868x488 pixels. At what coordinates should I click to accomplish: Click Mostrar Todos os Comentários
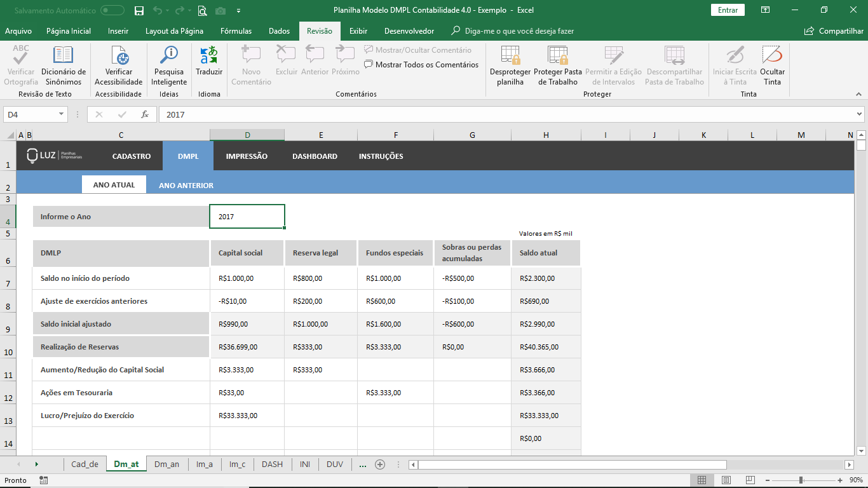(x=421, y=64)
